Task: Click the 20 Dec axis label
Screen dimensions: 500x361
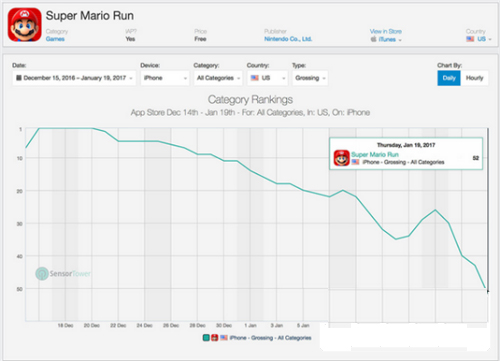Action: 92,325
